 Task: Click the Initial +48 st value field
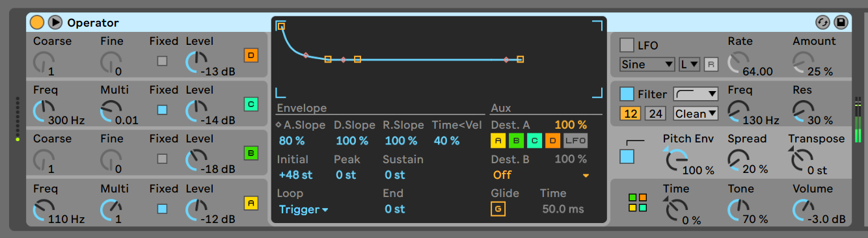tap(295, 175)
